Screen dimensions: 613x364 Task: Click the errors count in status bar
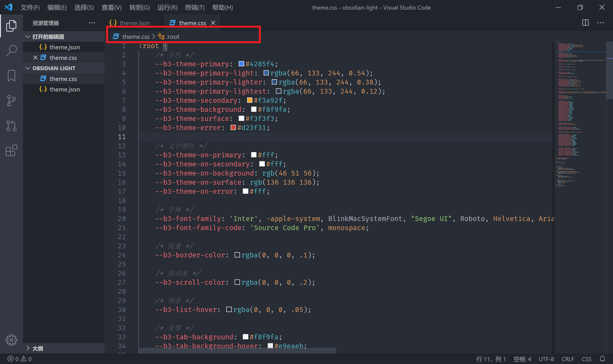[x=13, y=359]
